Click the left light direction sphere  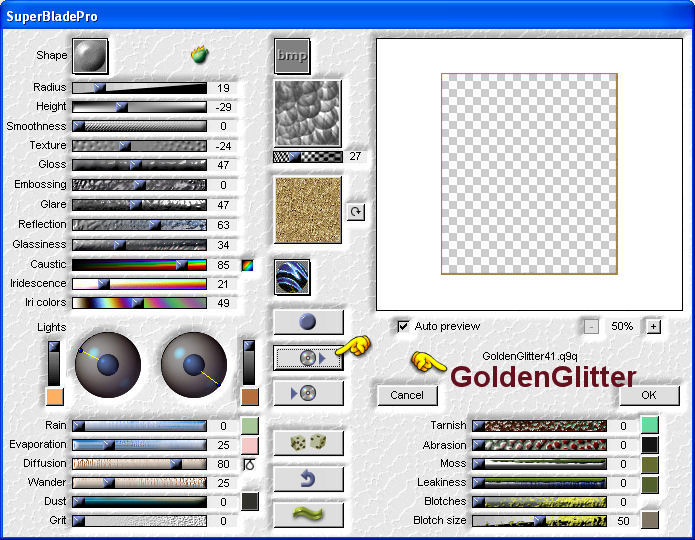tap(108, 365)
